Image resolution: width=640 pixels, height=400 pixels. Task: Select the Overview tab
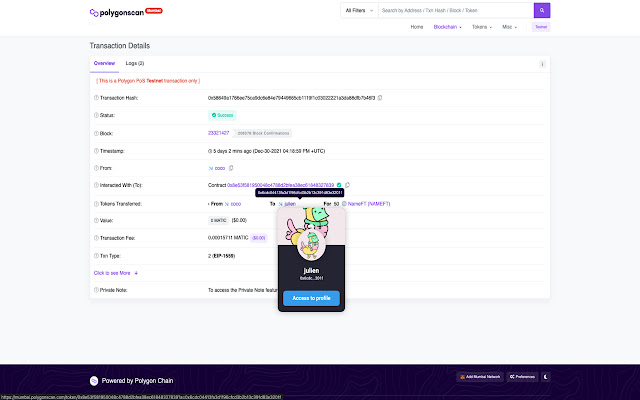point(104,63)
